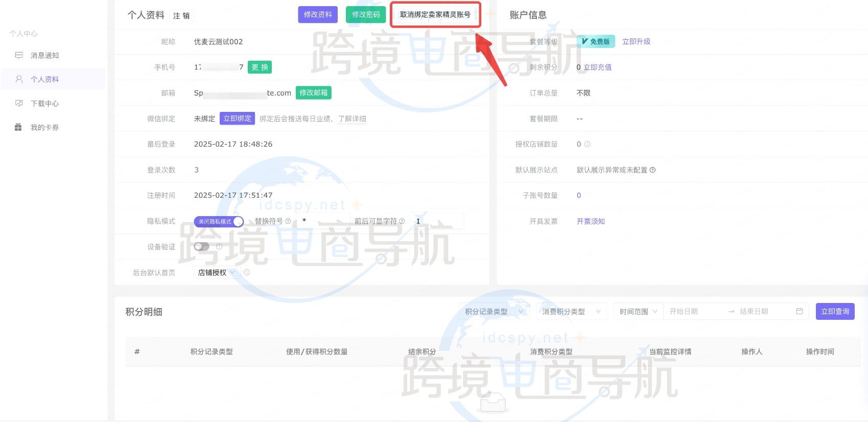Click the 修改邮箱 button
The image size is (868, 422).
(314, 92)
